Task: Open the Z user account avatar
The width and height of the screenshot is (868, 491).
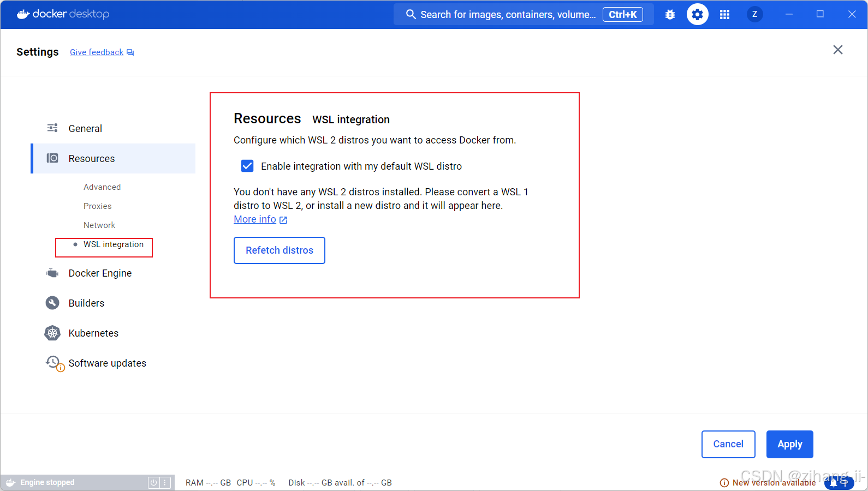Action: [754, 14]
